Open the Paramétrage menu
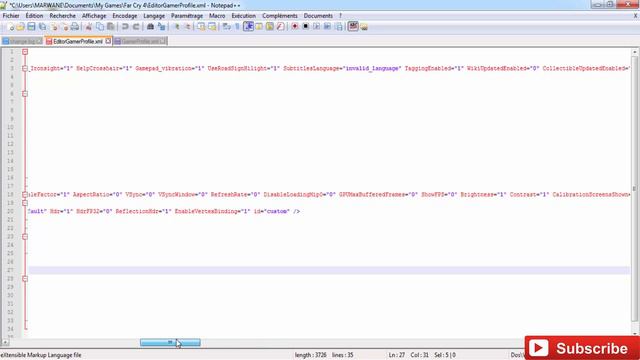The image size is (640, 360). (187, 16)
